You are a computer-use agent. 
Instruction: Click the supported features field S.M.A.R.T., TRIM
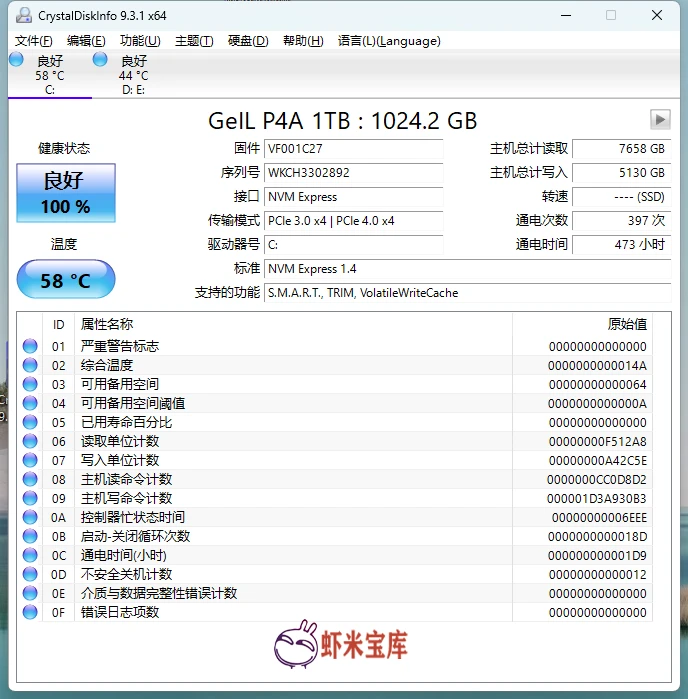coord(467,293)
